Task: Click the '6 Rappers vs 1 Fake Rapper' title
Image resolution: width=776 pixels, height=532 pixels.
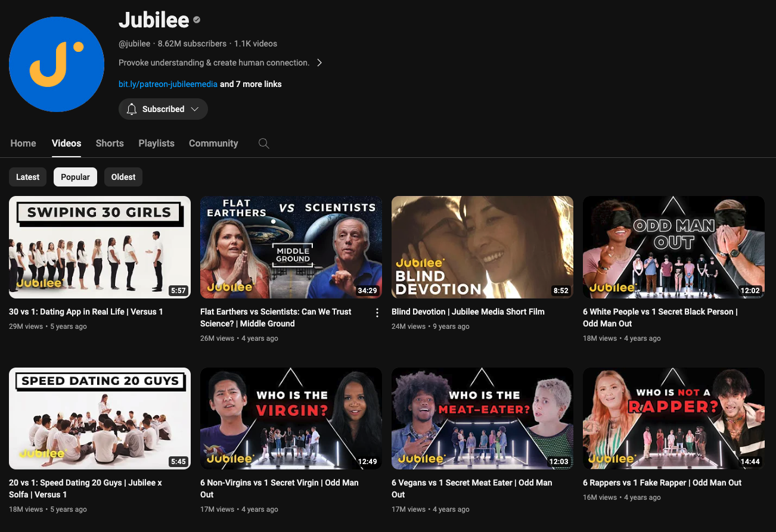Action: [662, 483]
